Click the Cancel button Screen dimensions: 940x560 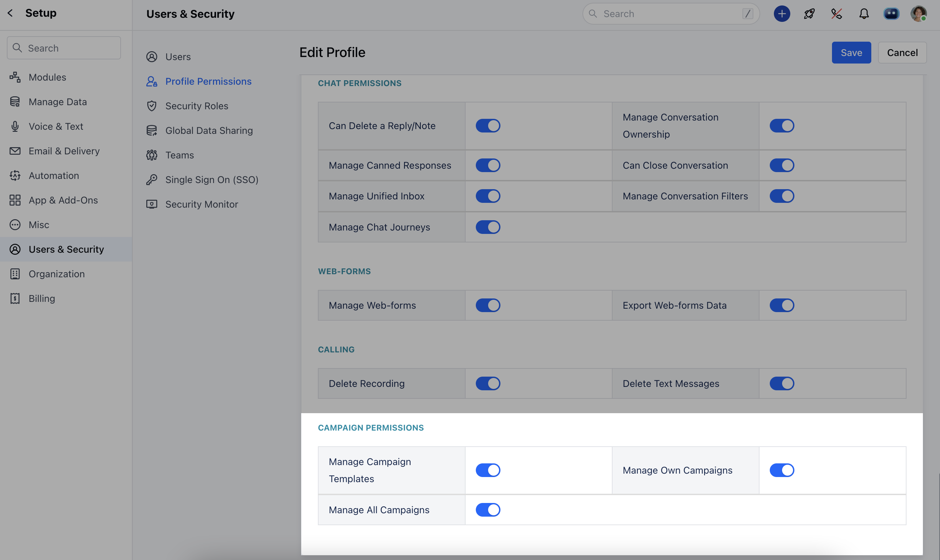pyautogui.click(x=902, y=53)
